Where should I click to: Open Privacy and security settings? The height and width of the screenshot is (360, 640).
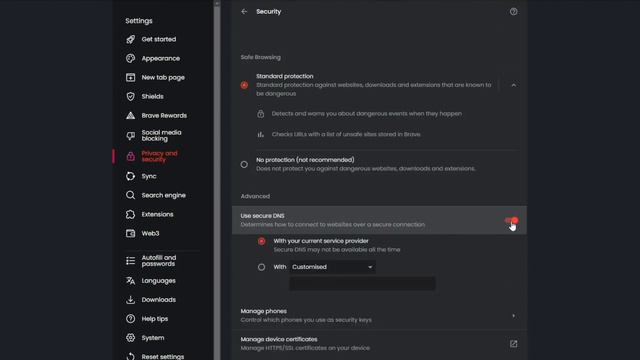click(x=159, y=156)
